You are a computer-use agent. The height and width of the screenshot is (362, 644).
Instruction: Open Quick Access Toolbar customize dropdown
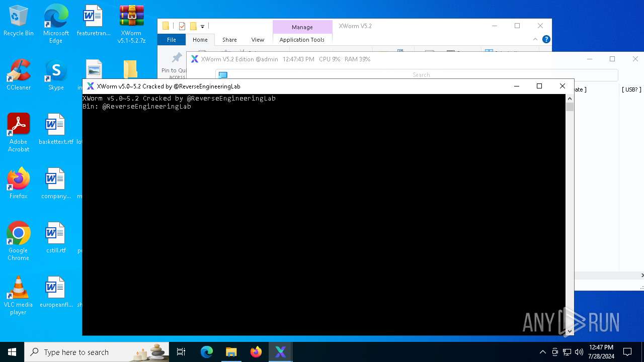(x=202, y=26)
